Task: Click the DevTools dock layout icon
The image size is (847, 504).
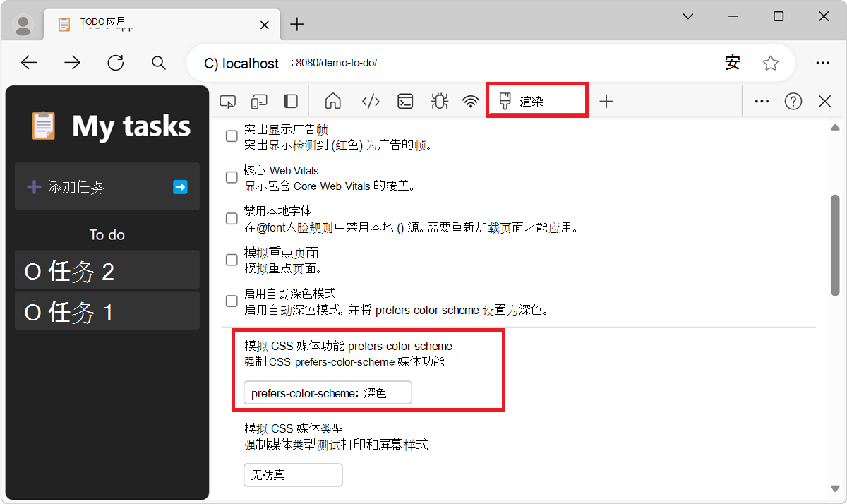Action: tap(290, 101)
